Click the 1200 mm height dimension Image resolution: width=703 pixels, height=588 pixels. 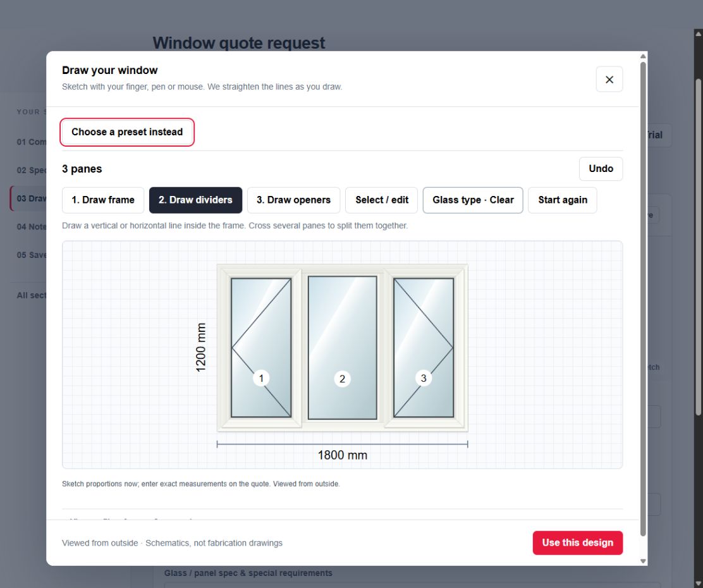(200, 347)
